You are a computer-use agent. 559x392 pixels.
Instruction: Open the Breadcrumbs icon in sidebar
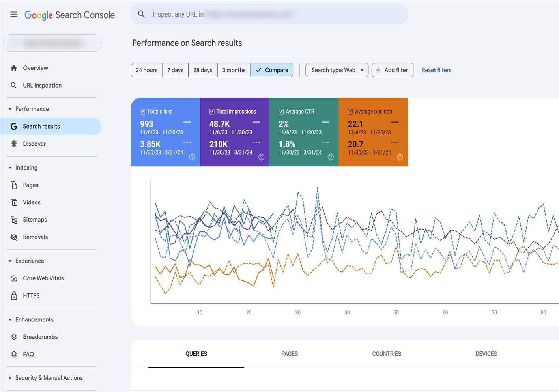click(14, 337)
